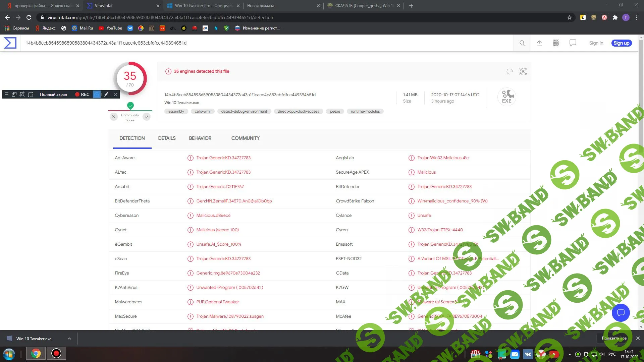The height and width of the screenshot is (362, 644).
Task: Vote harmless with community checkmark button
Action: pyautogui.click(x=147, y=117)
